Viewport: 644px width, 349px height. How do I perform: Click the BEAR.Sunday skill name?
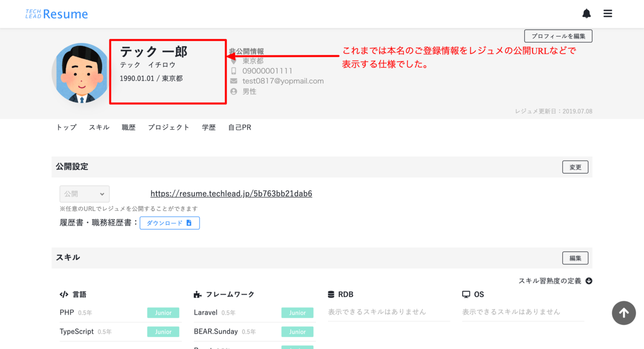tap(216, 331)
